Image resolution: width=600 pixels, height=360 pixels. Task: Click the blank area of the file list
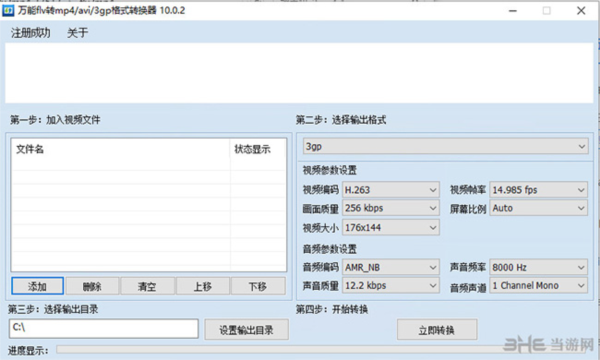(x=148, y=214)
